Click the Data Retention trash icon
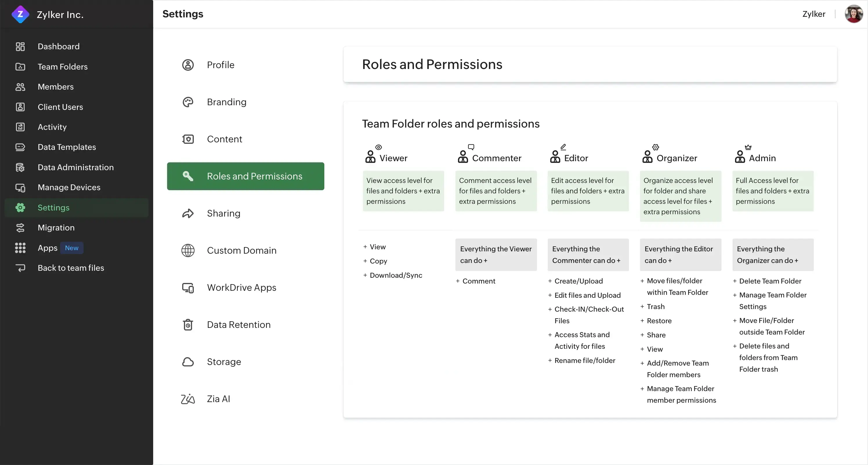868x465 pixels. 188,325
